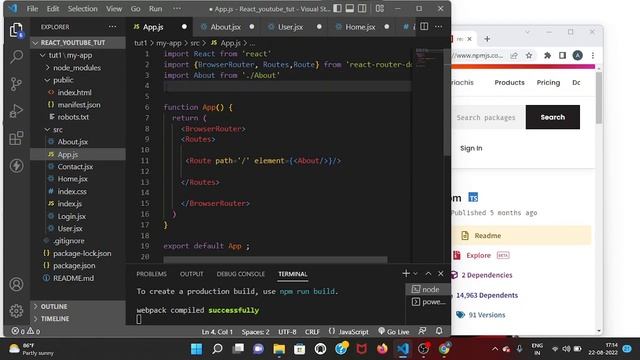
Task: Open Explorer views and more actions ellipsis
Action: point(112,27)
